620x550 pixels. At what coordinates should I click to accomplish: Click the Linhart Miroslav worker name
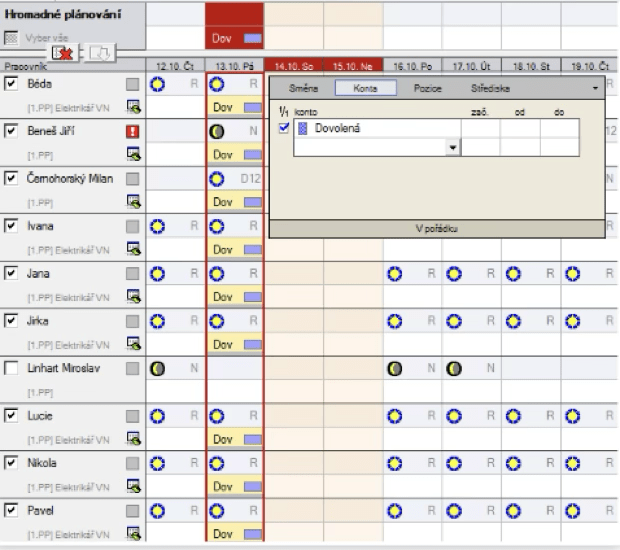pos(63,368)
